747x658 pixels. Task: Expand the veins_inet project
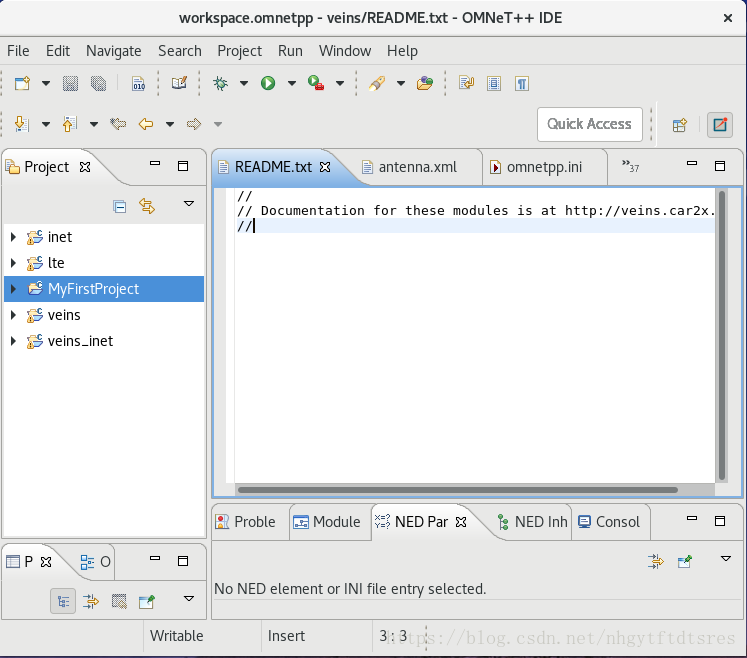pyautogui.click(x=13, y=341)
